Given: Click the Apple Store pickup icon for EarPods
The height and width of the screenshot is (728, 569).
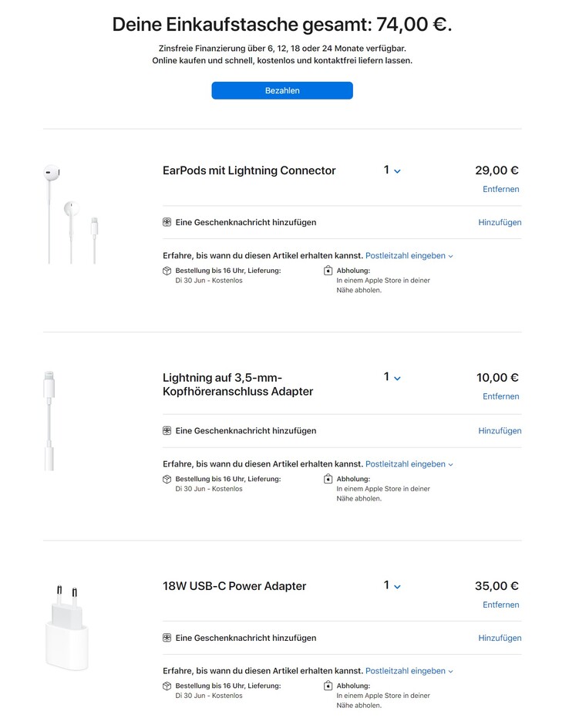Looking at the screenshot, I should (328, 271).
